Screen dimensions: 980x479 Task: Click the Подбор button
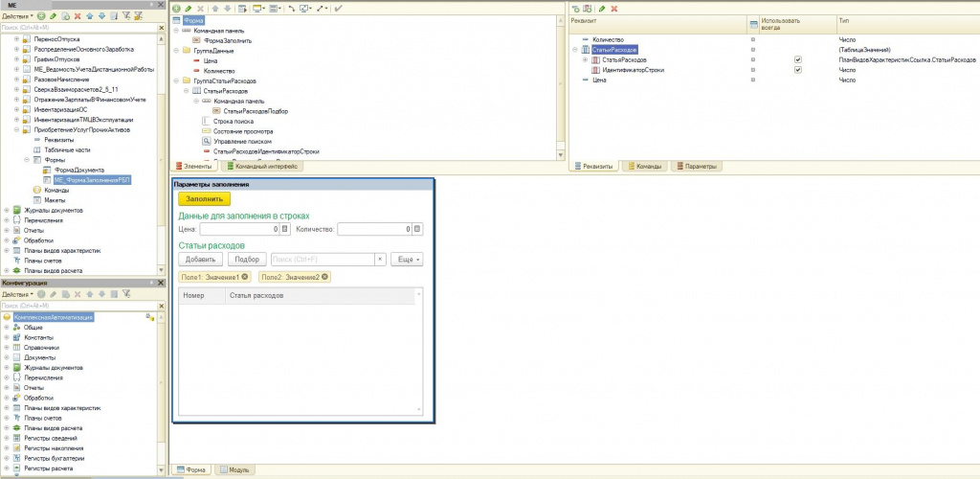coord(246,259)
